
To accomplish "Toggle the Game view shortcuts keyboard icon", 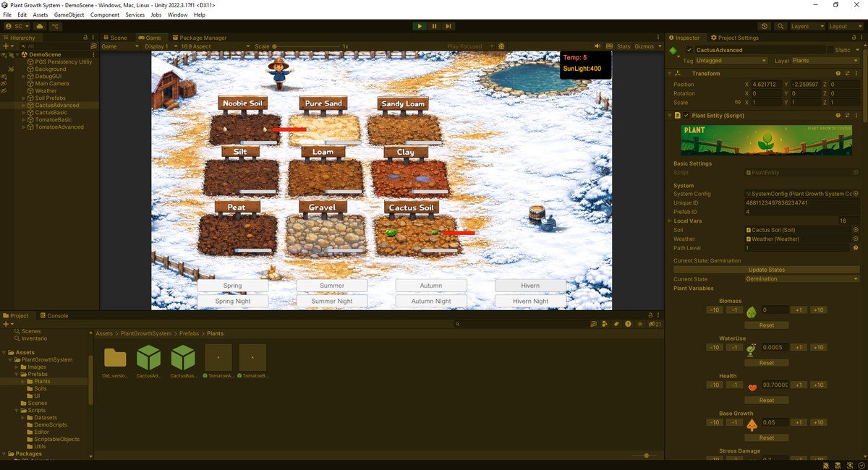I will (608, 46).
